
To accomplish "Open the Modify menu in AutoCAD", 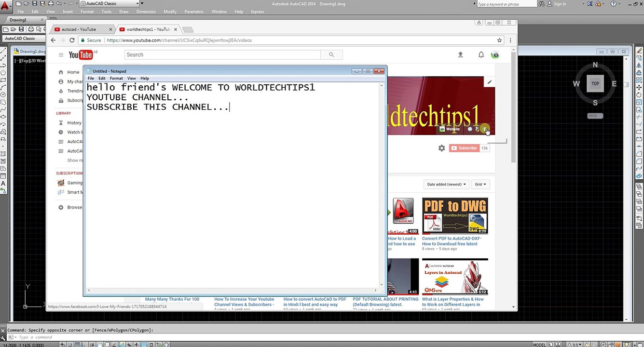I will (170, 12).
